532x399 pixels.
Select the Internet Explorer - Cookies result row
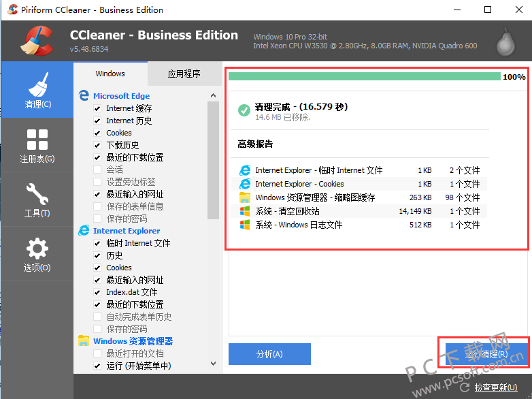[x=359, y=184]
